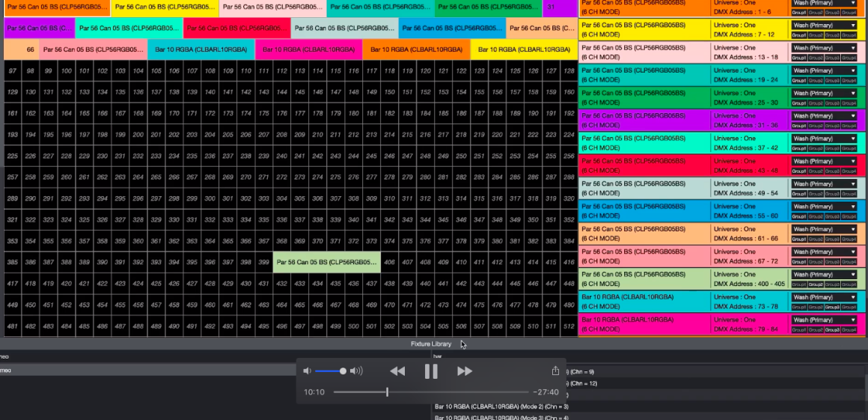Expand Wash (Primary) dropdown for DMX 31 - 36
The image size is (868, 420).
[824, 116]
